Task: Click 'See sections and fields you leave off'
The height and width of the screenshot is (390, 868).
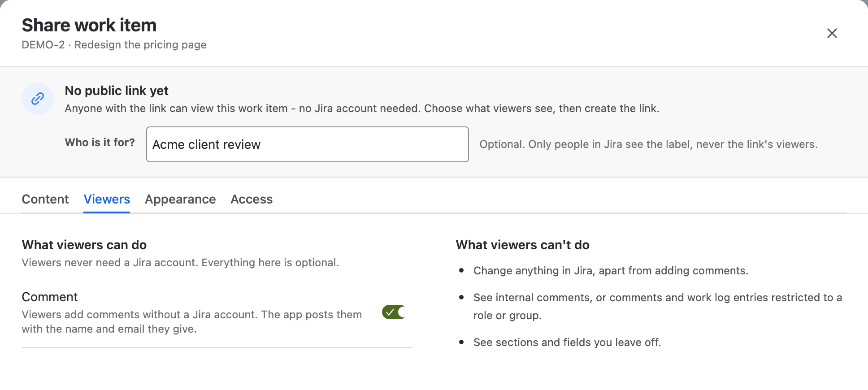Action: point(567,342)
